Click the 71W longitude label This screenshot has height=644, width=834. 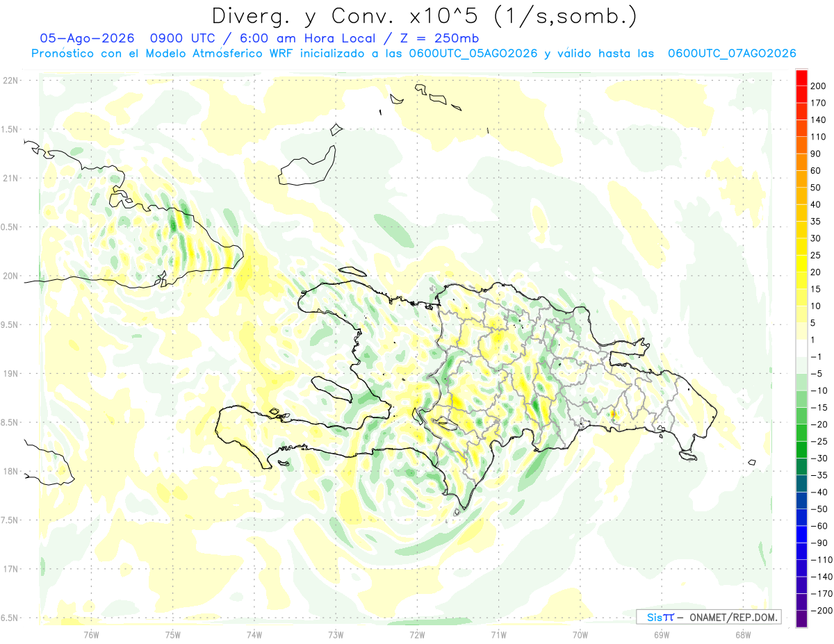click(x=498, y=634)
